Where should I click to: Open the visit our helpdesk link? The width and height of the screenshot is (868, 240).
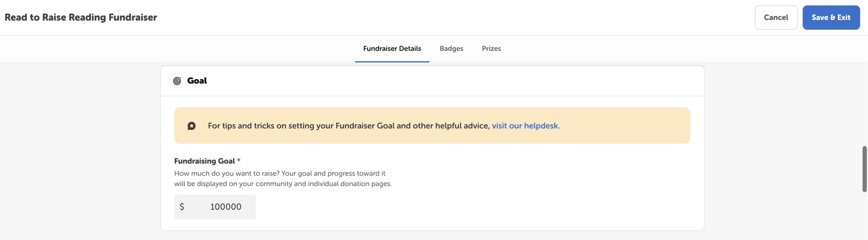(x=525, y=125)
